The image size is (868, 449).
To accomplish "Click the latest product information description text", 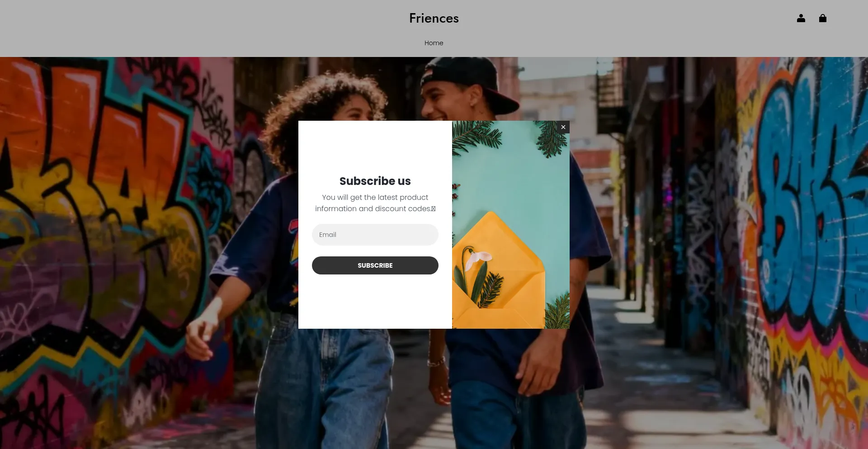I will [375, 203].
